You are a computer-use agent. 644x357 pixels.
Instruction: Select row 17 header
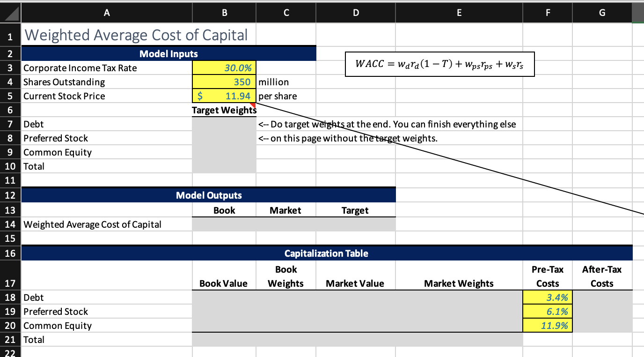pyautogui.click(x=10, y=276)
